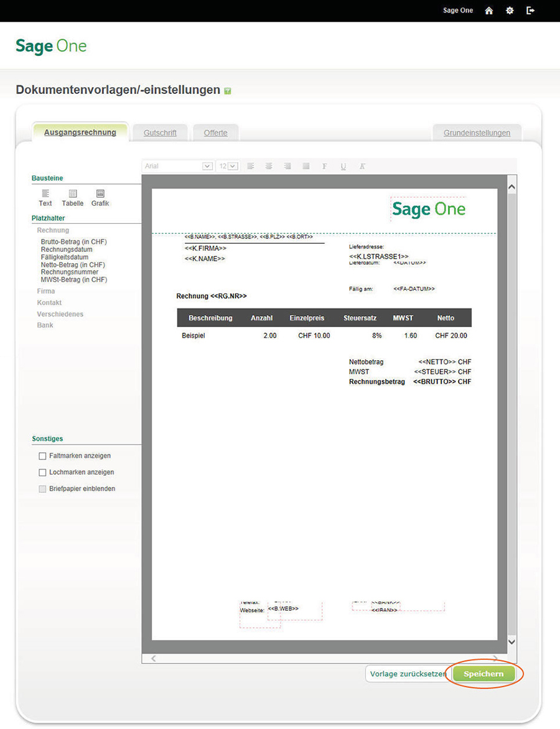Enable Lochmarken anzeigen checkbox
This screenshot has width=560, height=729.
point(42,472)
